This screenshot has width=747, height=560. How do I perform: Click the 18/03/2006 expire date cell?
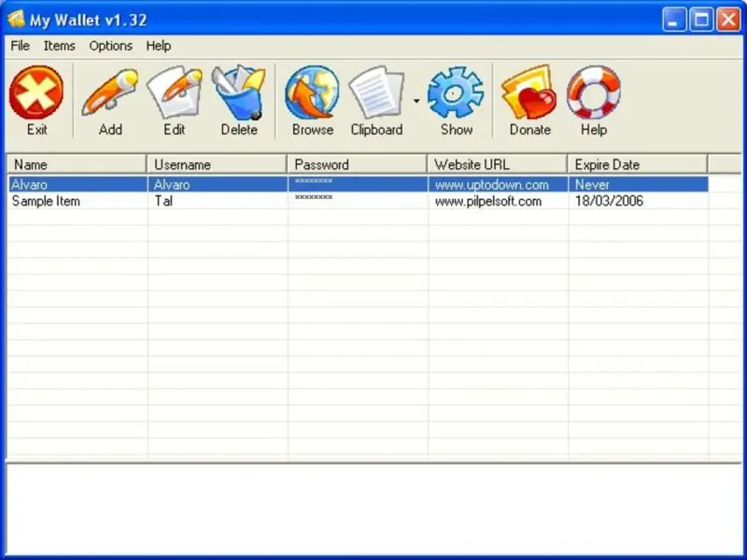[638, 201]
